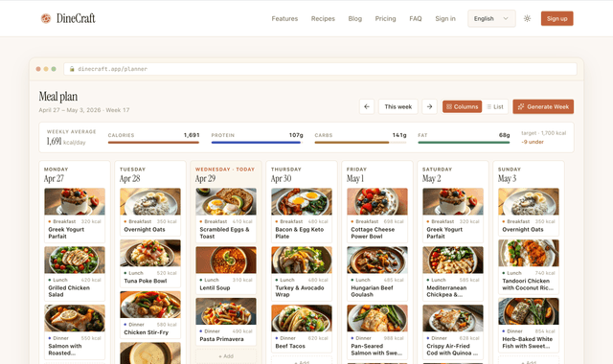Click the DineCraft logo icon
613x364 pixels.
click(x=46, y=18)
